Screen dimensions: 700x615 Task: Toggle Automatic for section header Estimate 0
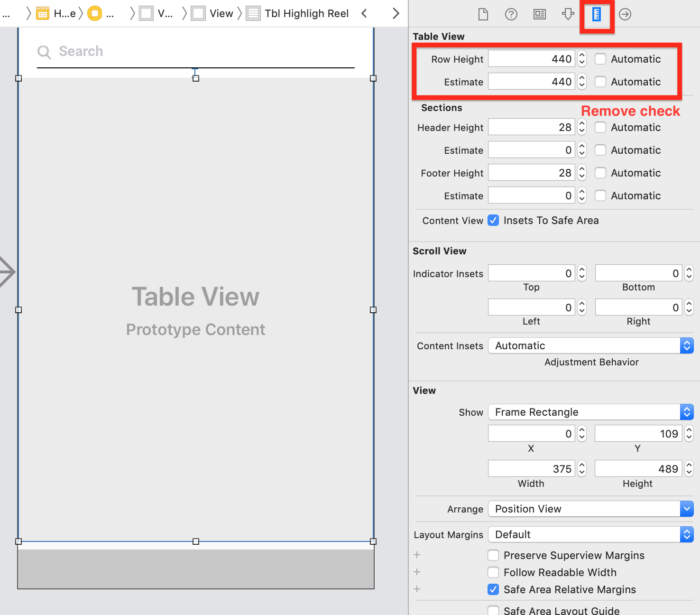(600, 150)
